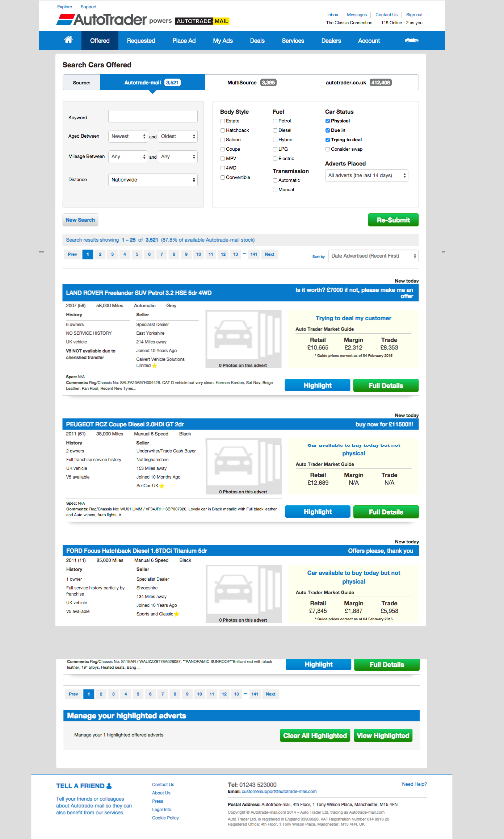Click the star next to SellCar-UK
Viewport: 504px width, 839px height.
click(162, 486)
